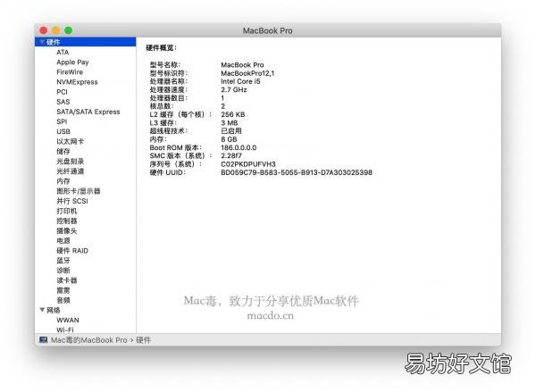Select 并行 SCSI in the sidebar
Viewport: 536px width, 392px height.
(72, 201)
